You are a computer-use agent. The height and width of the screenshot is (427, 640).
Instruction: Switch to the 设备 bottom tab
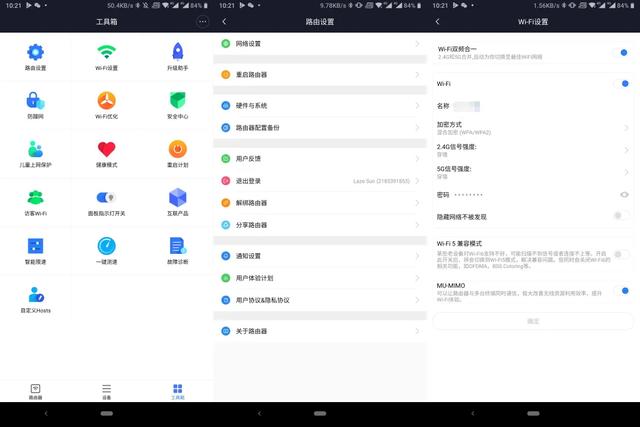click(107, 391)
